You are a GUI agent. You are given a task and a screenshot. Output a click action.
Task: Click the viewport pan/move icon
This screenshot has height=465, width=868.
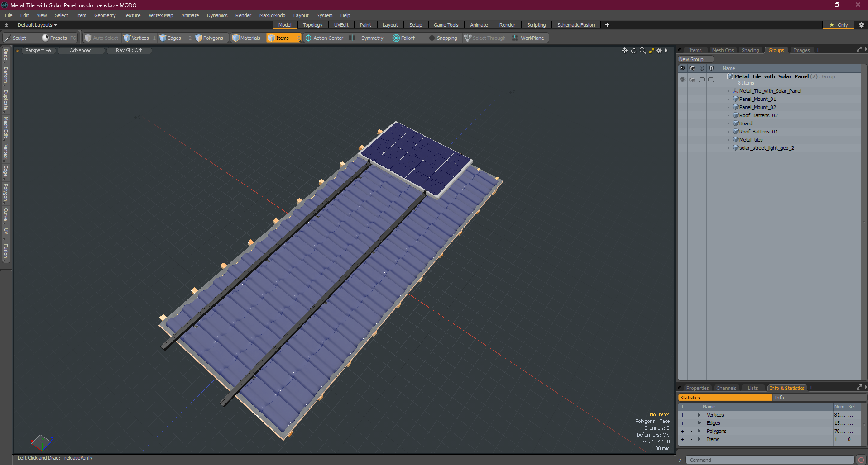624,51
